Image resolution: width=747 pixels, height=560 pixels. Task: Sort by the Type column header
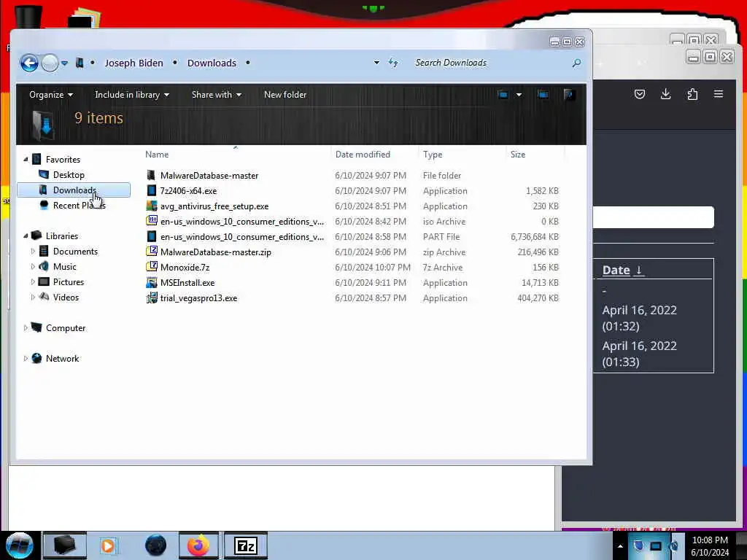coord(432,155)
